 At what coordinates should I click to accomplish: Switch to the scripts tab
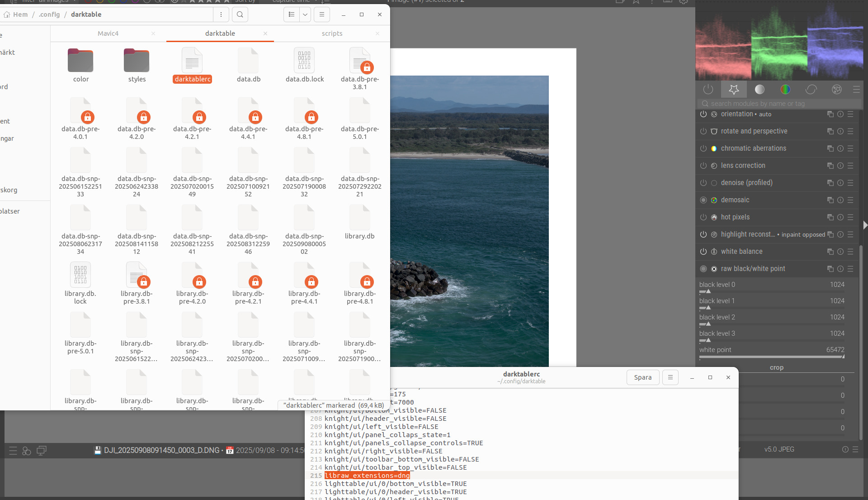(x=332, y=33)
